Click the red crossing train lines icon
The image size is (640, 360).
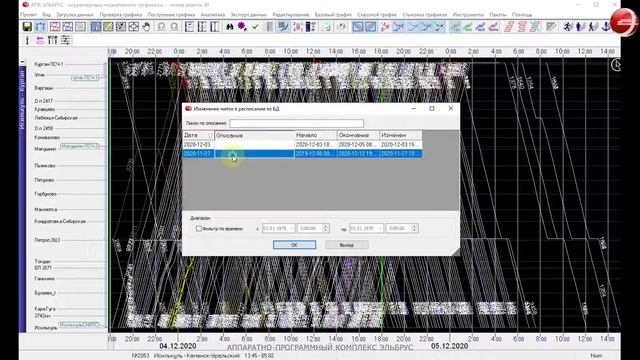tap(384, 27)
